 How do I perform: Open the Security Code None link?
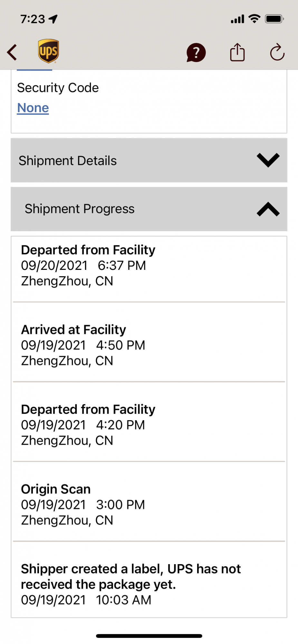click(x=33, y=108)
